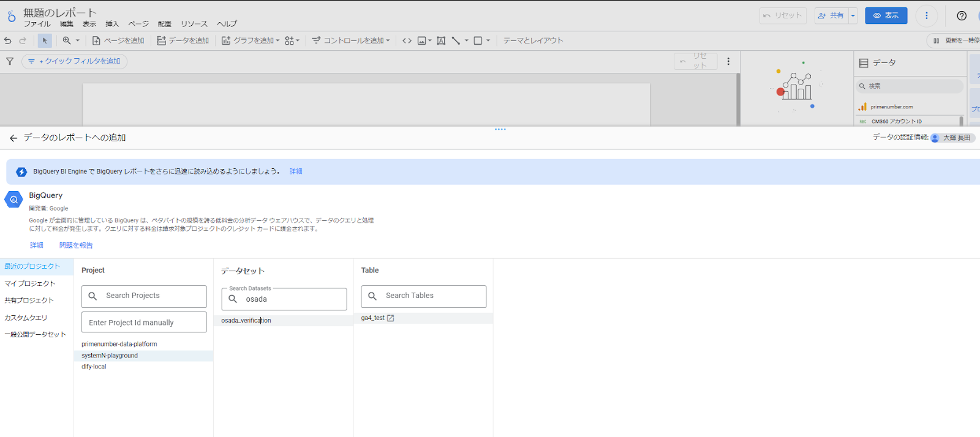Click the zoom magnifier tool
The height and width of the screenshot is (437, 980).
pyautogui.click(x=67, y=40)
